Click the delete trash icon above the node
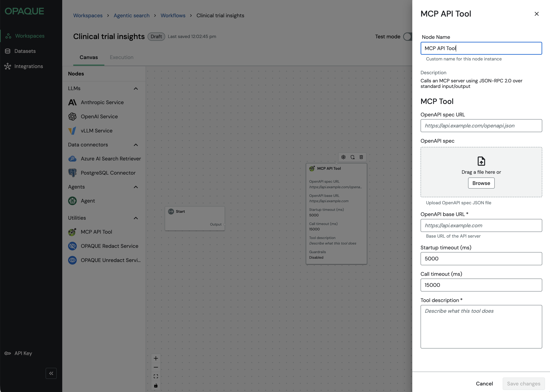This screenshot has width=550, height=392. (361, 157)
